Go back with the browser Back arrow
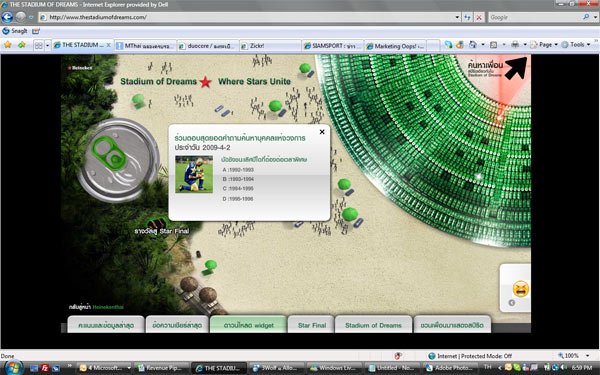The height and width of the screenshot is (375, 600). pyautogui.click(x=7, y=17)
